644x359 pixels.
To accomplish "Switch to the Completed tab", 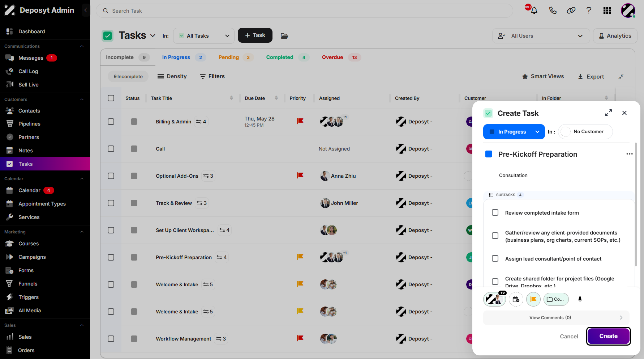I will tap(287, 57).
